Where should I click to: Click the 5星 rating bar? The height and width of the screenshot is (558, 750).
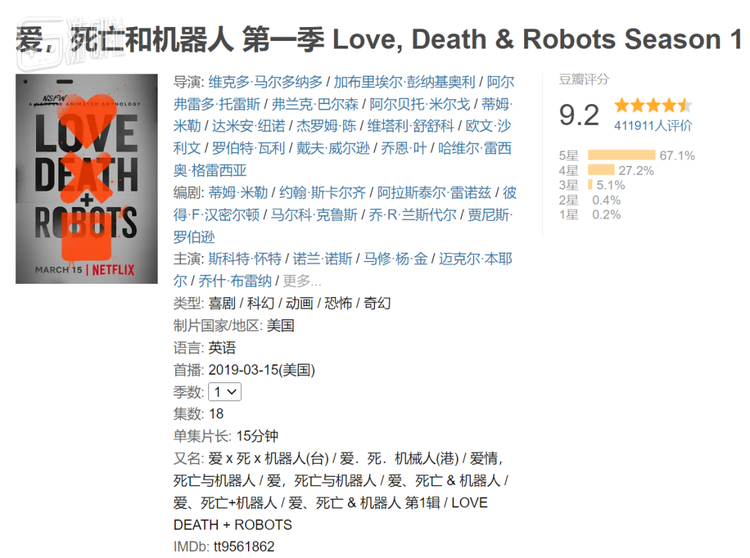tap(621, 155)
